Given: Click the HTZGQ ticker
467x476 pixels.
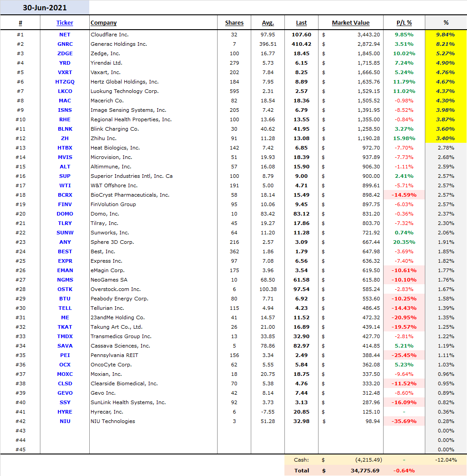Looking at the screenshot, I should [x=65, y=82].
